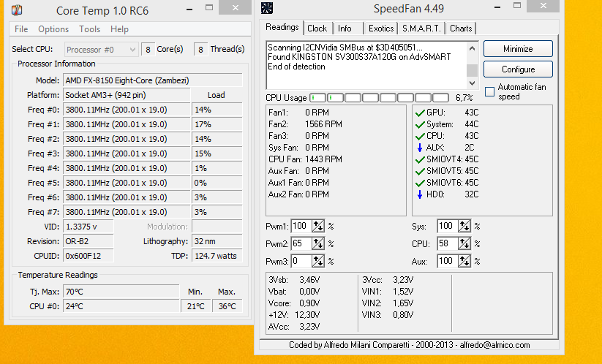
Task: Click the Freq #1 load value 17%
Action: pos(217,124)
